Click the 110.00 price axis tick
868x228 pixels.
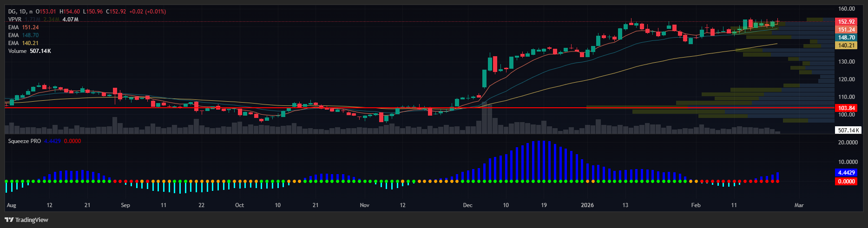pyautogui.click(x=847, y=97)
